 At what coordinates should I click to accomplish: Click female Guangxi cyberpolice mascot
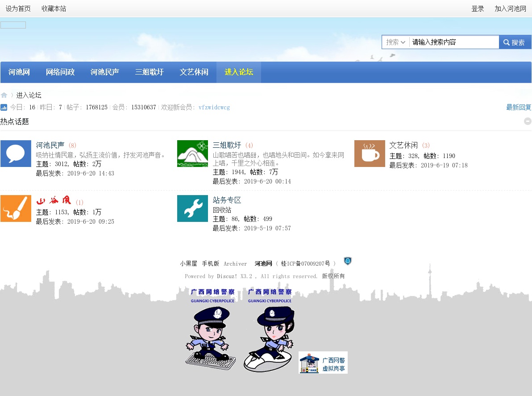(270, 330)
